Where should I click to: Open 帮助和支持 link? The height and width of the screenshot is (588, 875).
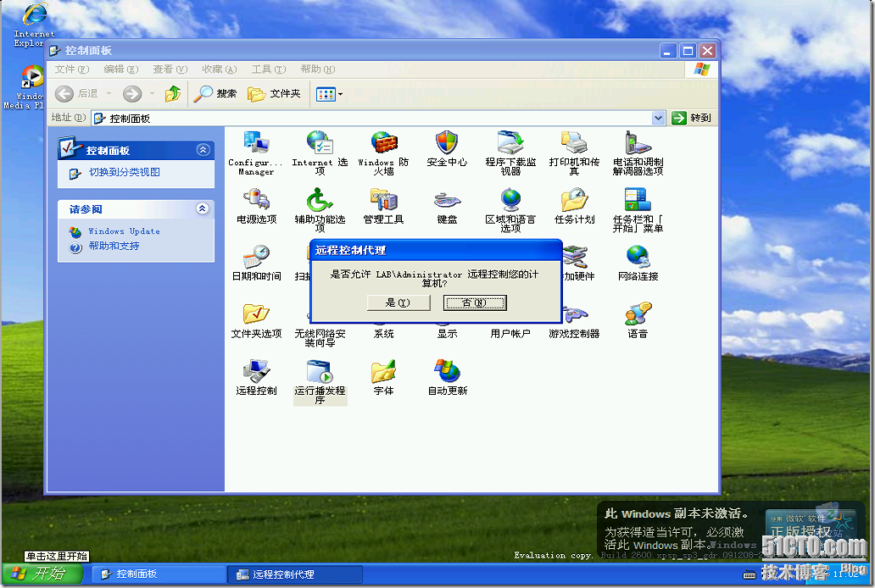click(x=114, y=246)
